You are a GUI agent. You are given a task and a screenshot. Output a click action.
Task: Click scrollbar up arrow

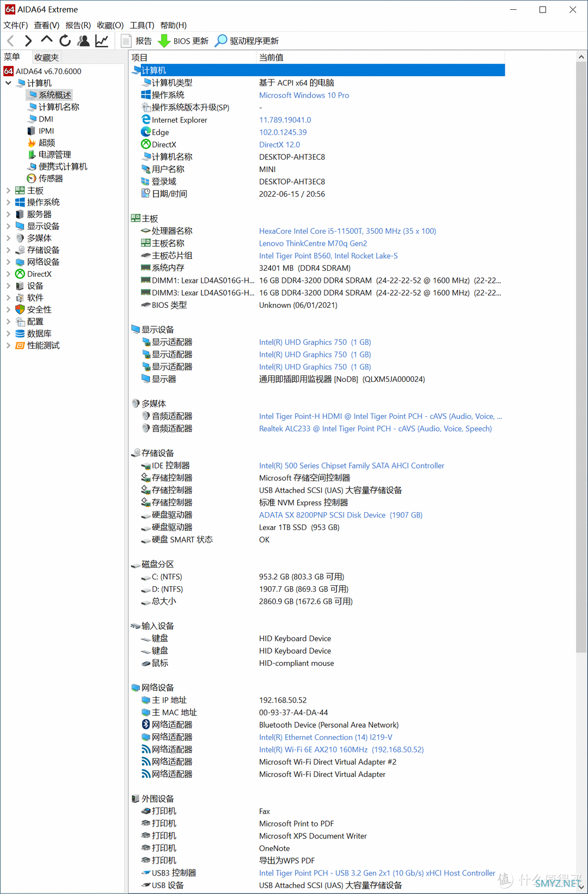tap(581, 56)
